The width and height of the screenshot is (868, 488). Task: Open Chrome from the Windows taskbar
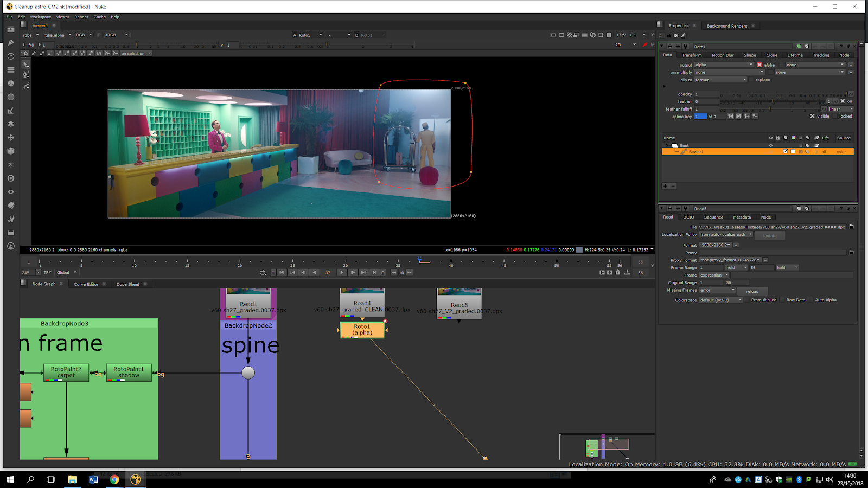coord(114,479)
